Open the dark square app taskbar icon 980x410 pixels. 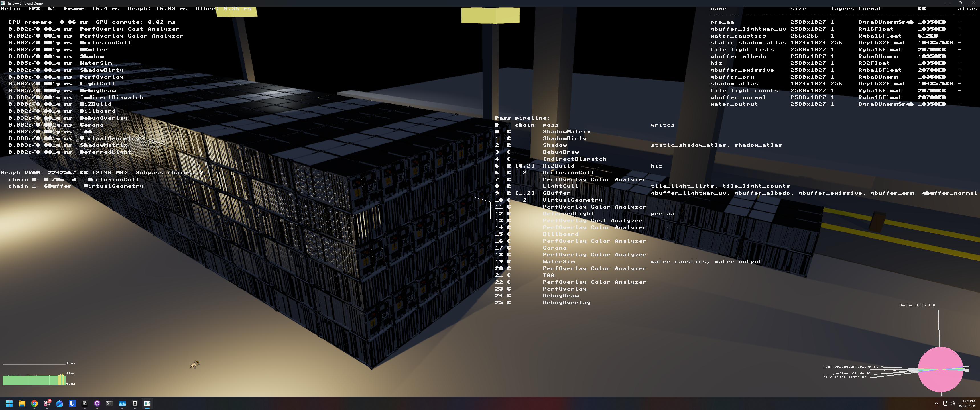[135, 403]
